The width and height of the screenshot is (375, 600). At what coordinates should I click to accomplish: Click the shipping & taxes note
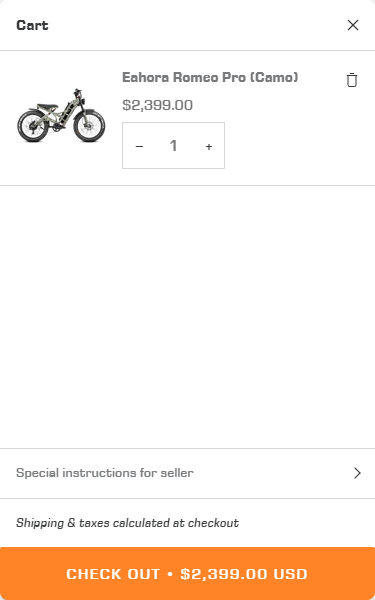(127, 523)
